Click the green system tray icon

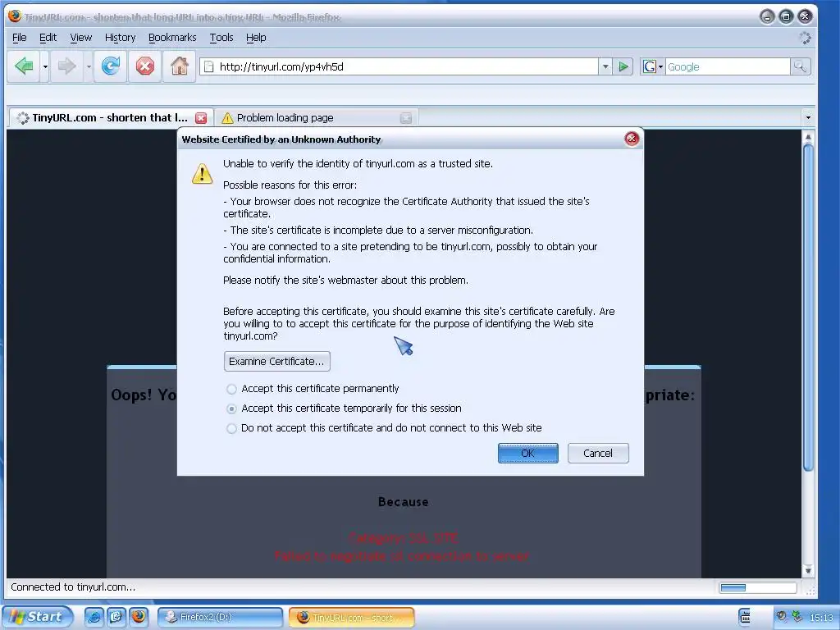pyautogui.click(x=797, y=617)
